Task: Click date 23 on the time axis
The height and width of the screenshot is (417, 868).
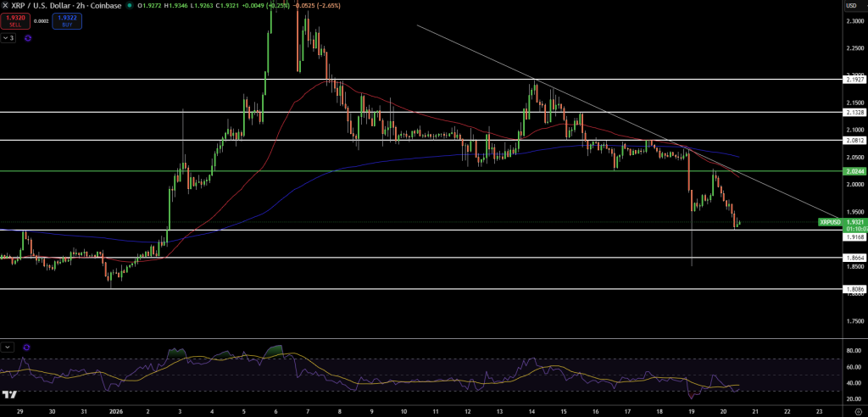Action: pyautogui.click(x=820, y=412)
